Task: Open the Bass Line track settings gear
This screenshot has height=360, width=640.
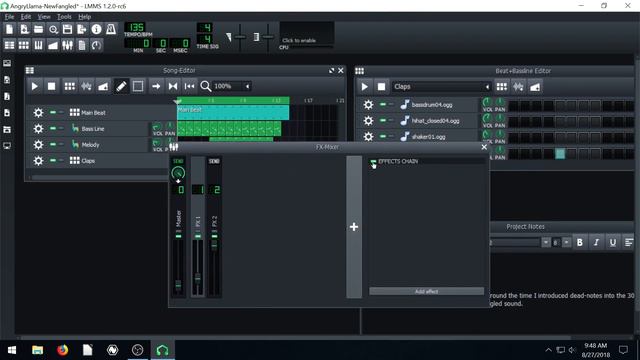Action: (x=38, y=129)
